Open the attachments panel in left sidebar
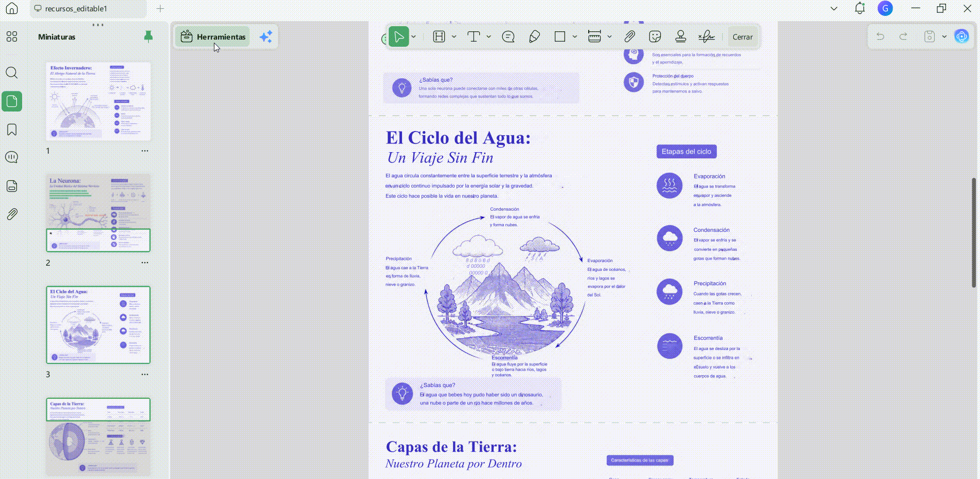The image size is (980, 479). click(x=12, y=214)
